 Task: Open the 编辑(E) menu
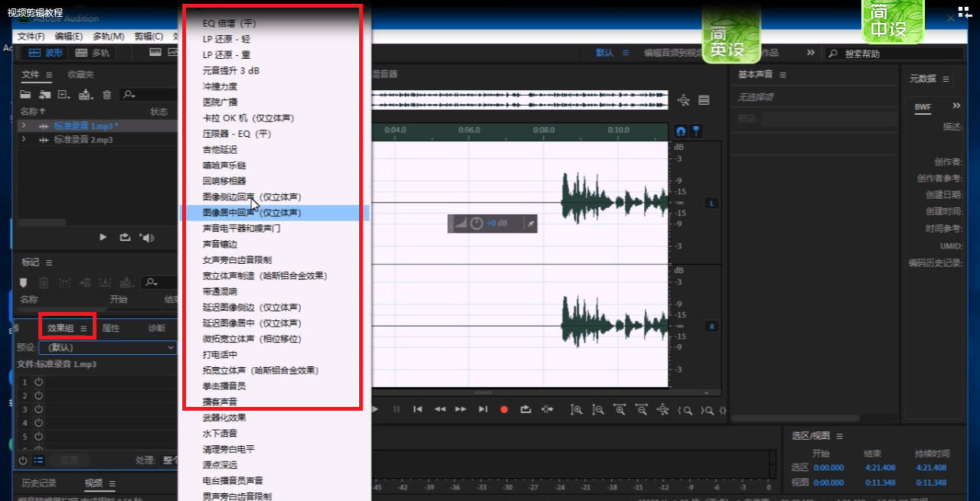coord(69,36)
